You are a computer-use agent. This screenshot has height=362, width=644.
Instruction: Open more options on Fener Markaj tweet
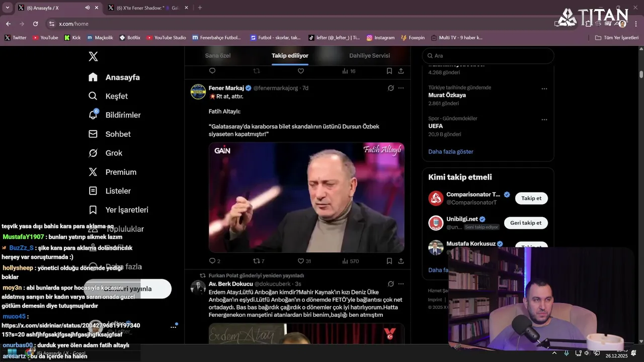click(401, 88)
